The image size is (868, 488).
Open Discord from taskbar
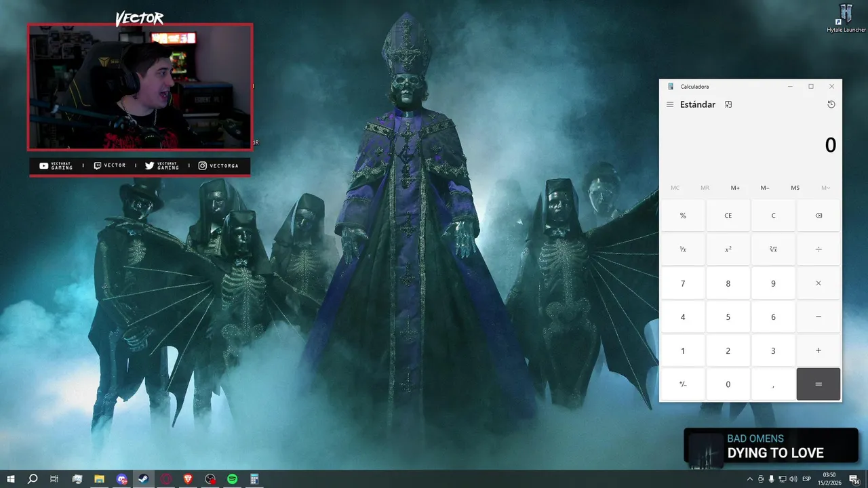121,479
